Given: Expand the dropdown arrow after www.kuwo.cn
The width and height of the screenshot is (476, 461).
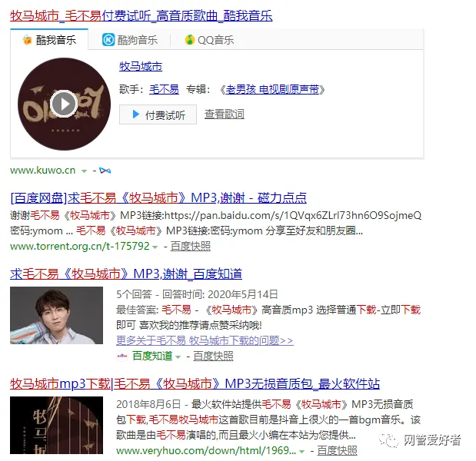Looking at the screenshot, I should tap(84, 171).
